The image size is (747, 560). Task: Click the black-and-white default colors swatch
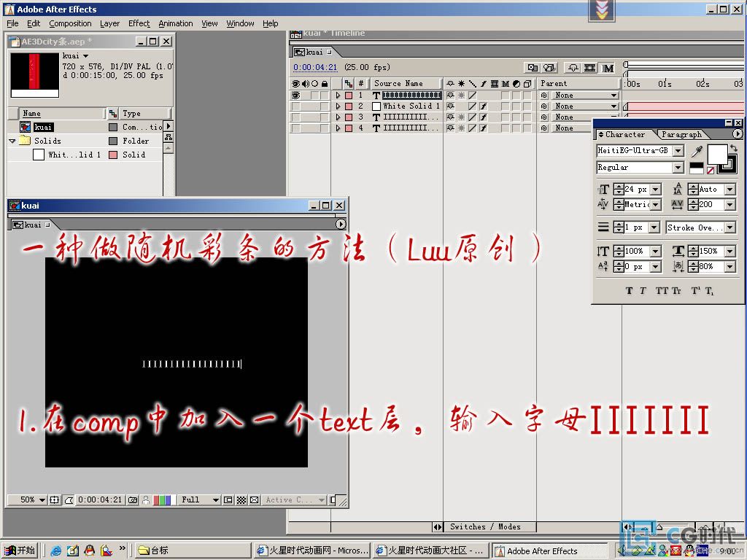tap(696, 168)
